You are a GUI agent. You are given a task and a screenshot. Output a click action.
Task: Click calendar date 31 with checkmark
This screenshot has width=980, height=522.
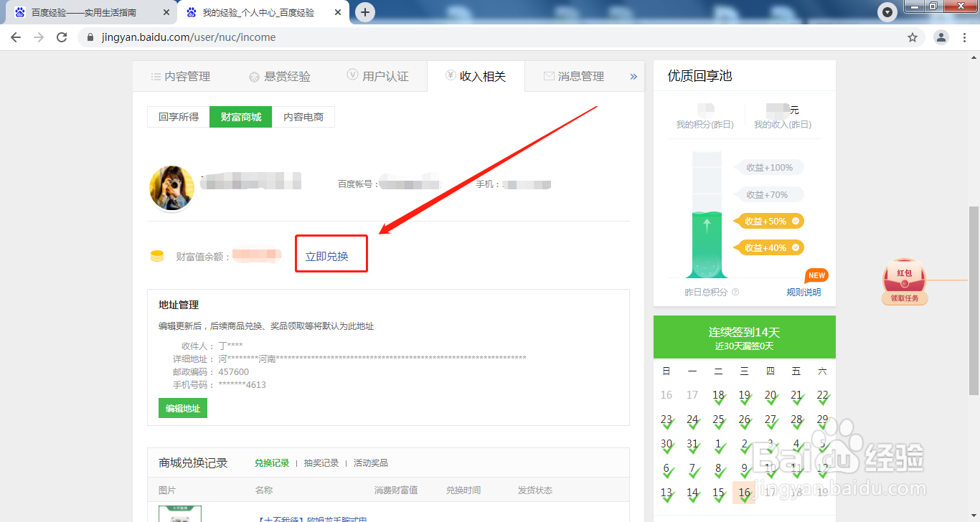[x=692, y=444]
